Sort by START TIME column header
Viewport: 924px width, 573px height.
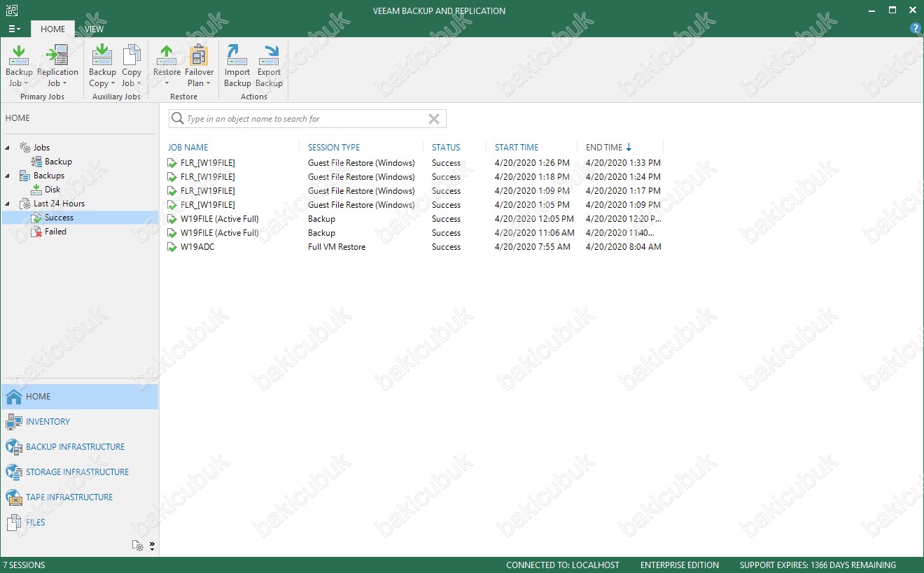(x=517, y=148)
